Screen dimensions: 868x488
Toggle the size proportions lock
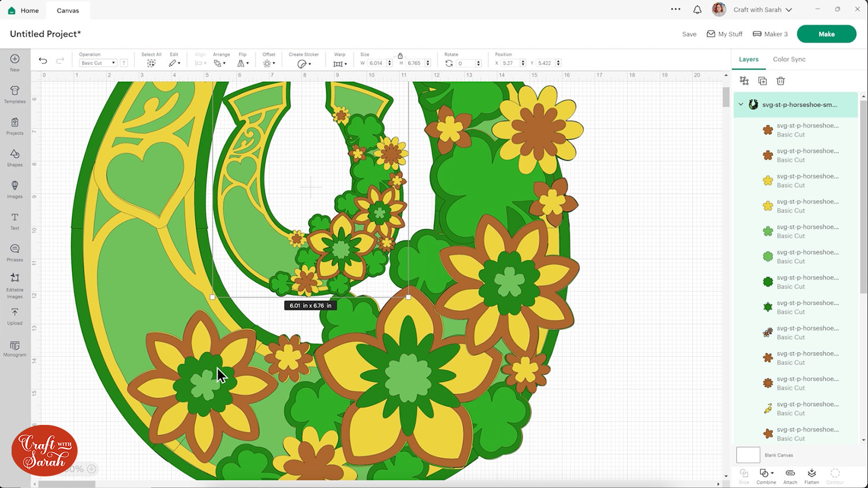[x=400, y=56]
